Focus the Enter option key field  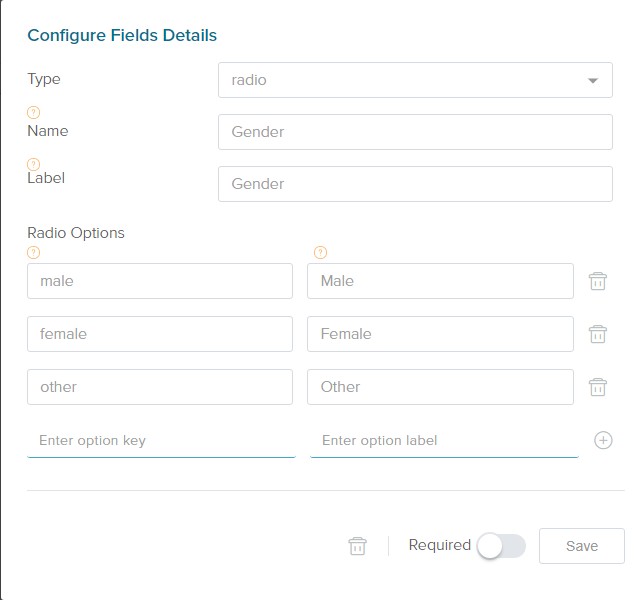coord(161,440)
